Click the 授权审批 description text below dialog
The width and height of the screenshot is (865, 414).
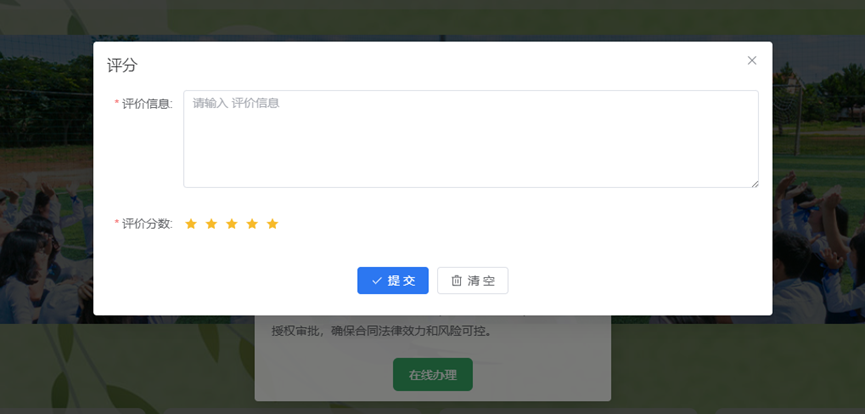381,332
